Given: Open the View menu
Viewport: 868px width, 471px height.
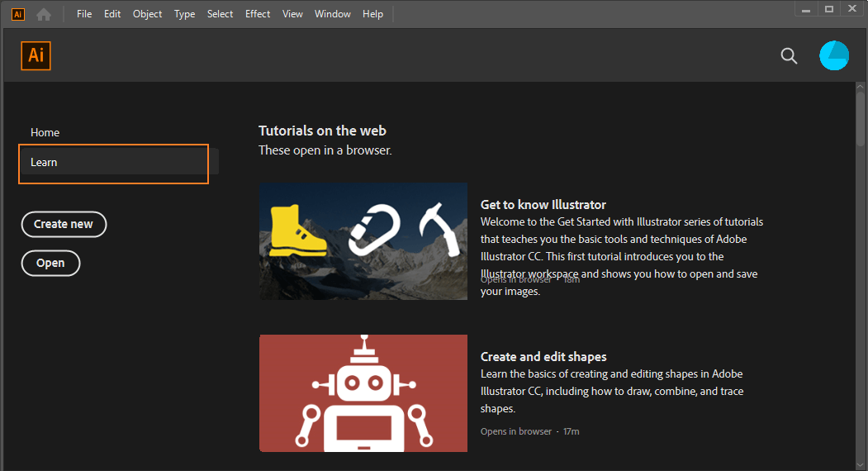Looking at the screenshot, I should point(292,14).
